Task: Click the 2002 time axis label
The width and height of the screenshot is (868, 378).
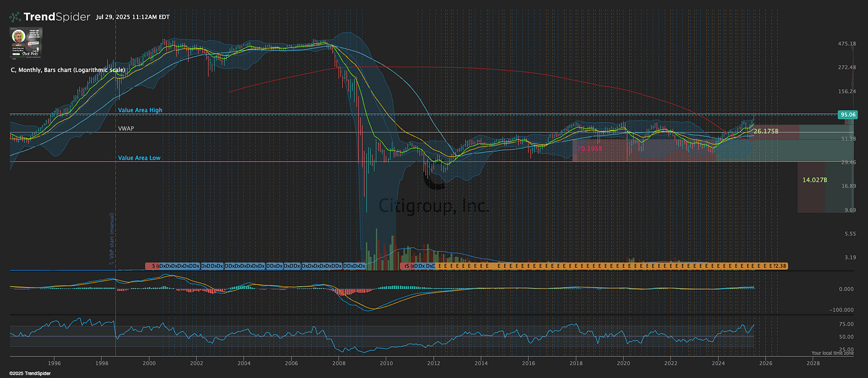Action: click(x=197, y=362)
